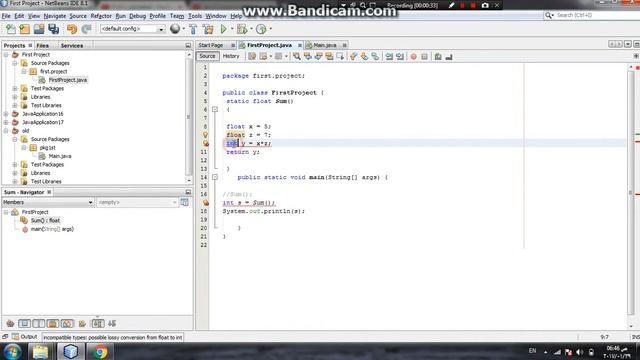640x360 pixels.
Task: Click the Shift Line Right icon
Action: (x=400, y=57)
